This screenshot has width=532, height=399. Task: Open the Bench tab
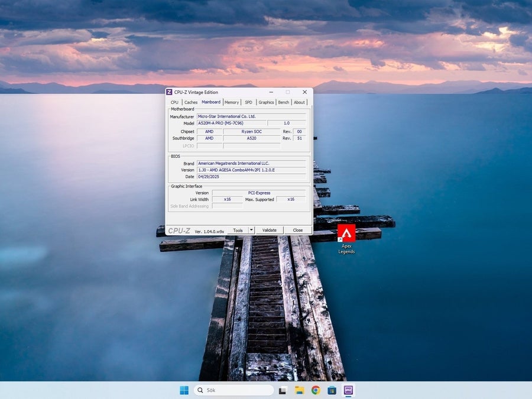(x=284, y=102)
